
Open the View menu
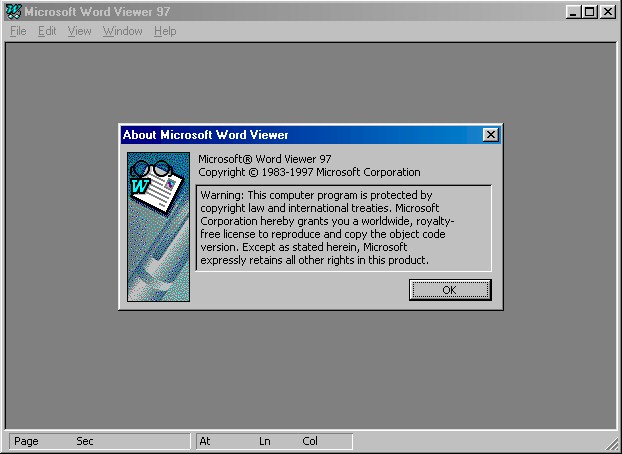[79, 31]
